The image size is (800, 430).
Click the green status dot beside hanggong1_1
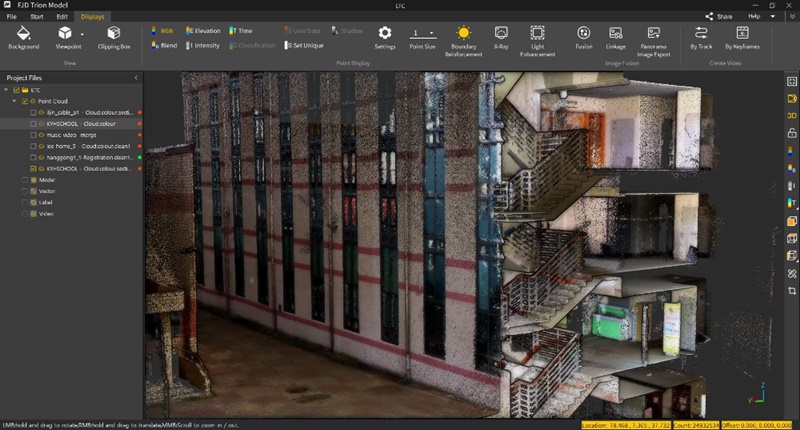click(139, 158)
